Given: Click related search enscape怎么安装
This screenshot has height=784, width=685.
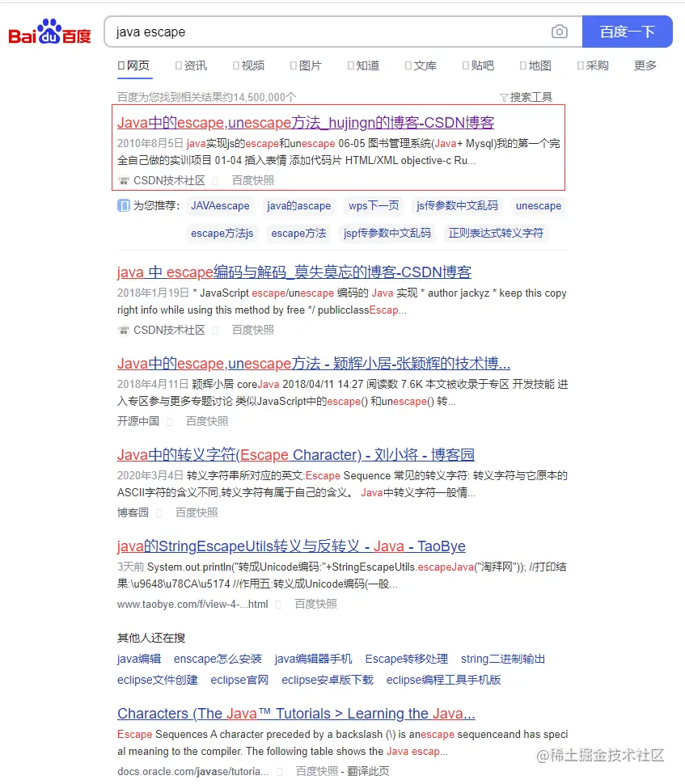Looking at the screenshot, I should tap(218, 659).
